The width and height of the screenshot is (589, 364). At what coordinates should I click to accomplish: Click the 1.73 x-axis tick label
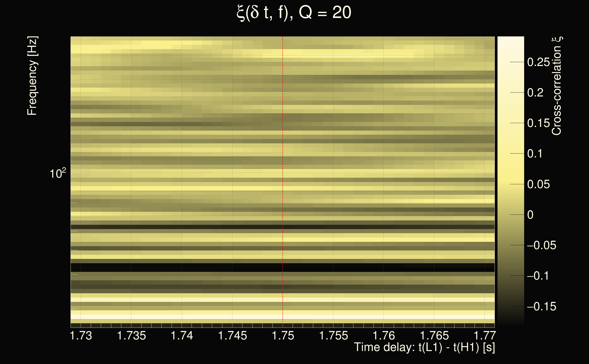point(81,336)
